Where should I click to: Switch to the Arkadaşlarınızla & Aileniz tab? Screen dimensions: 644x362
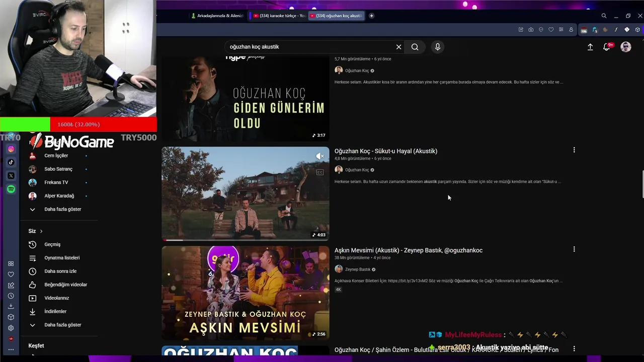click(x=217, y=16)
